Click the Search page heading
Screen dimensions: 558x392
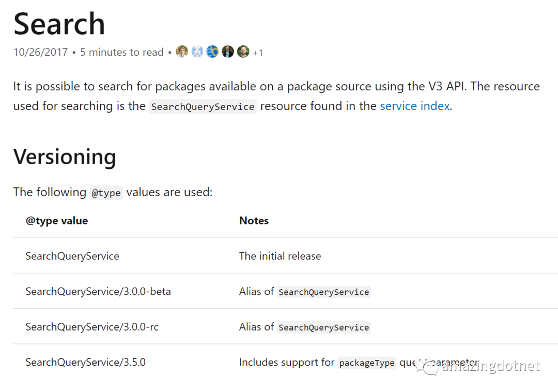pyautogui.click(x=59, y=24)
